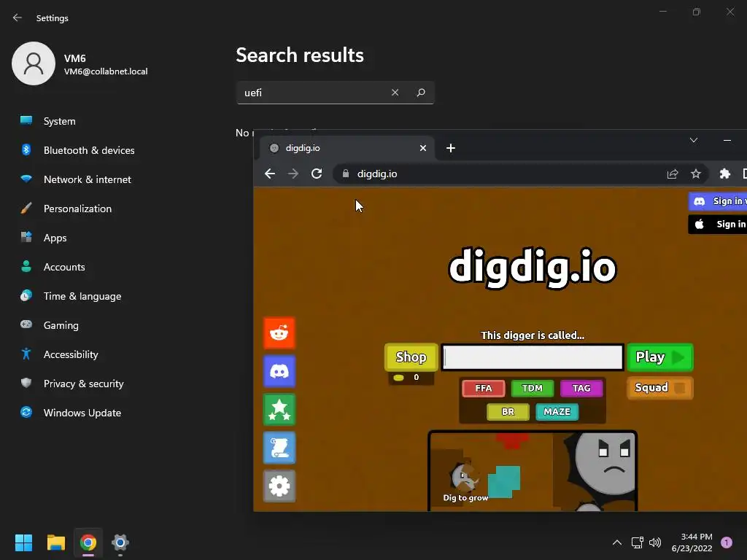This screenshot has width=747, height=560.
Task: Sign in with Discord button
Action: [x=718, y=201]
